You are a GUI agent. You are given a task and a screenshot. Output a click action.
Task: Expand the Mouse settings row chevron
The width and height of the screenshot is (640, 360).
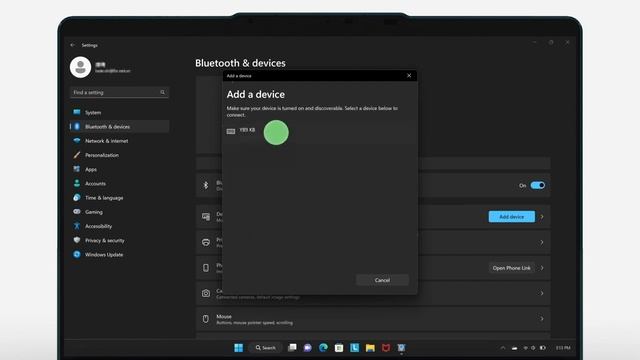click(x=542, y=319)
